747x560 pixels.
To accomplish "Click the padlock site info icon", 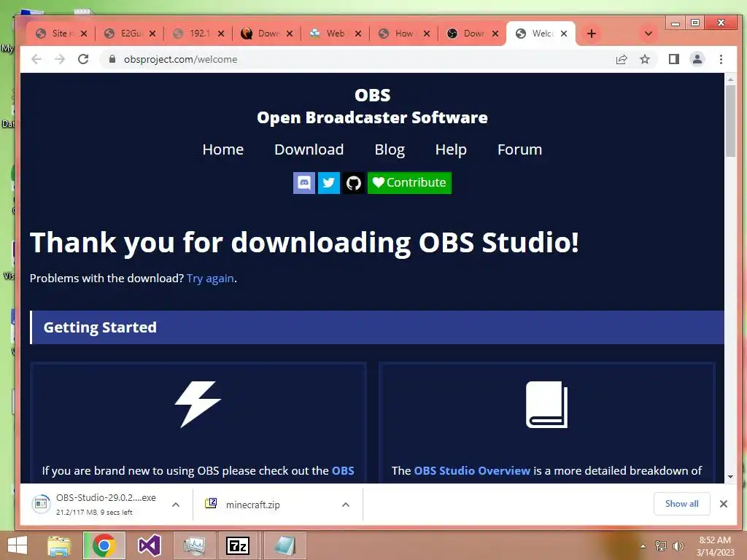I will pos(112,59).
